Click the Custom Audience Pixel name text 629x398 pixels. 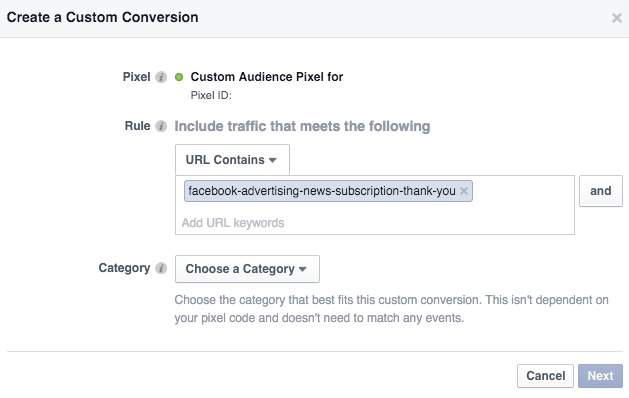(267, 77)
